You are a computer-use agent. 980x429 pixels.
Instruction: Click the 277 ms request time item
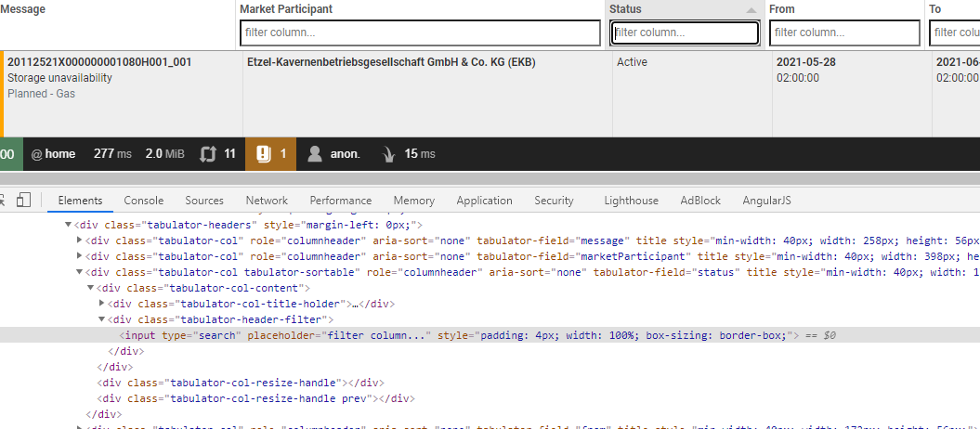(112, 153)
